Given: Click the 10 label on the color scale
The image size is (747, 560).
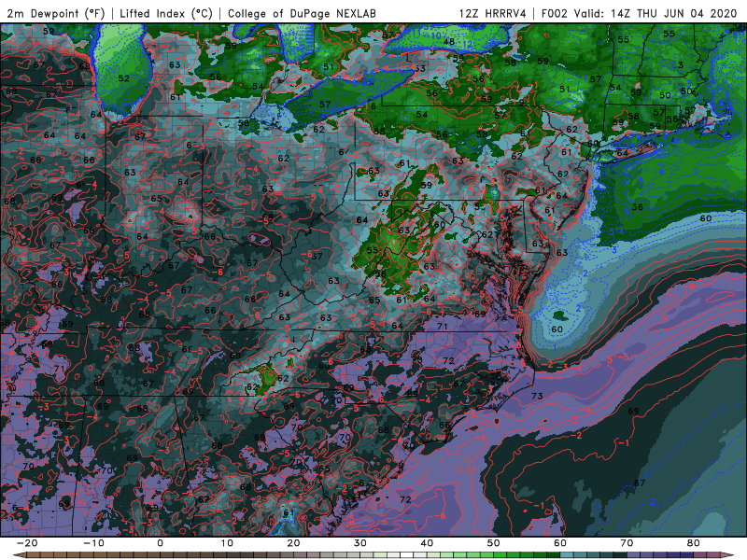Looking at the screenshot, I should coord(227,543).
